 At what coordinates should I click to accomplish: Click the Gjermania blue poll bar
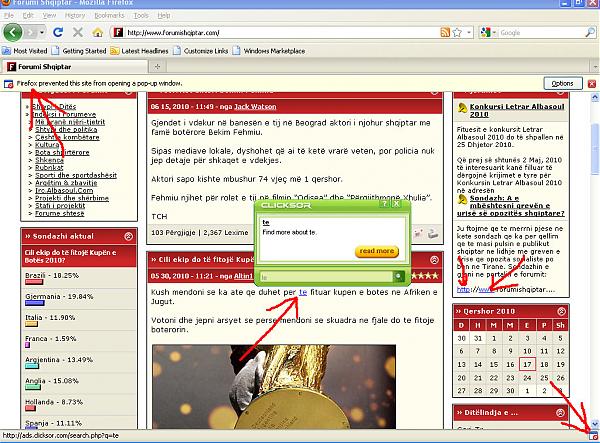[x=35, y=303]
